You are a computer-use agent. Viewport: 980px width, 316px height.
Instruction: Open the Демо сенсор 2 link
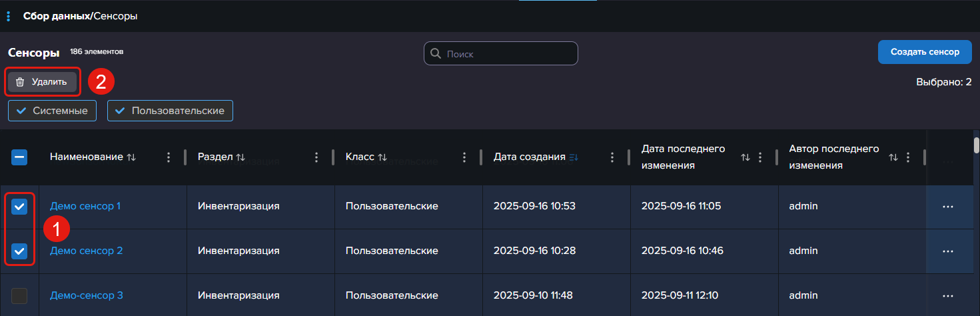(x=87, y=251)
